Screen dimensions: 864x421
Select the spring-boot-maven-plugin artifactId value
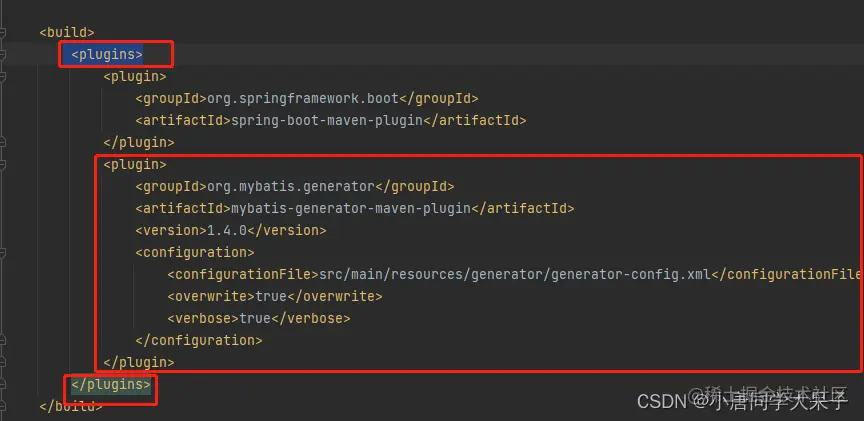[327, 121]
